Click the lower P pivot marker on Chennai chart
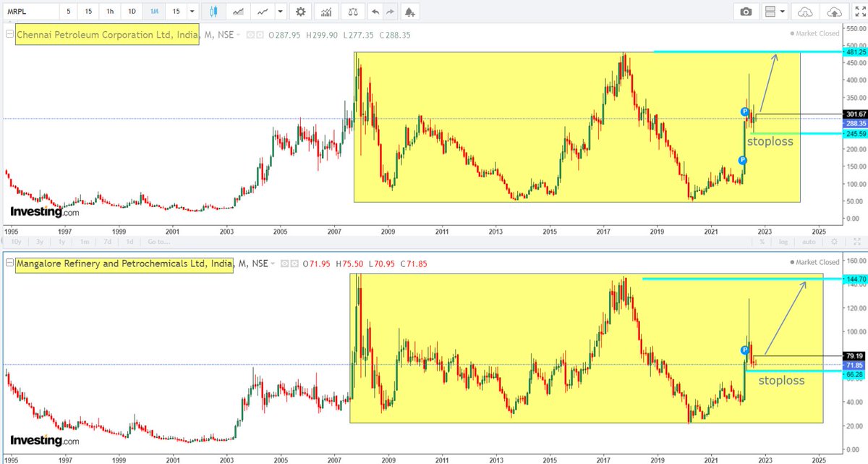 (x=742, y=160)
